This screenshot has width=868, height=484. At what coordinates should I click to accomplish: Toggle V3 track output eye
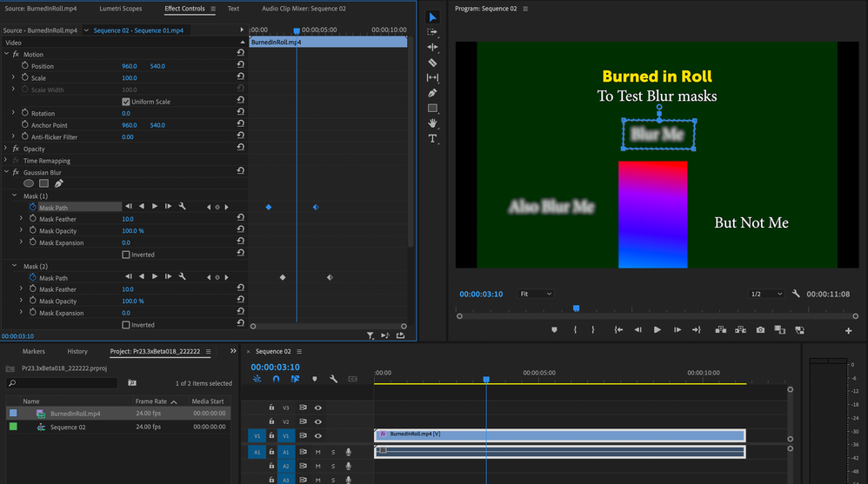click(317, 408)
